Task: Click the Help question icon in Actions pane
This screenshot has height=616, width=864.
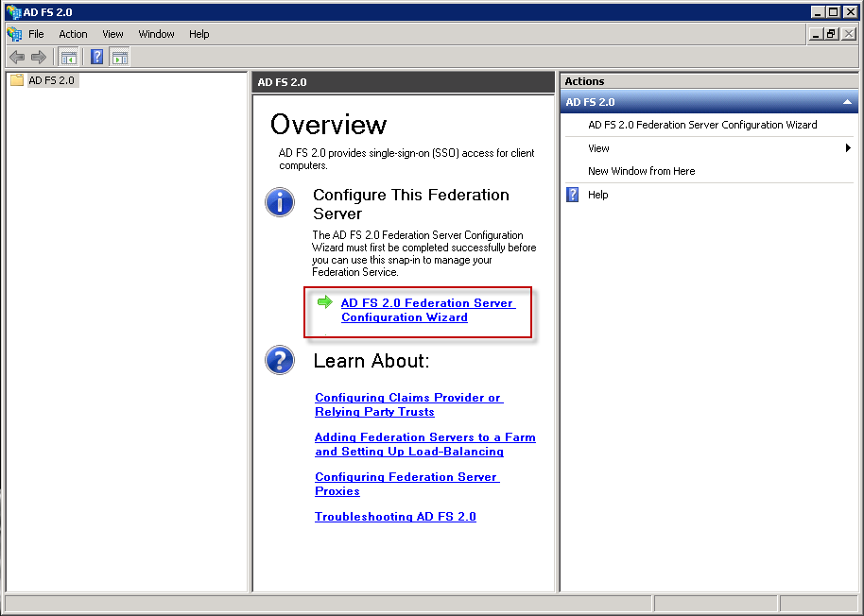Action: click(573, 195)
